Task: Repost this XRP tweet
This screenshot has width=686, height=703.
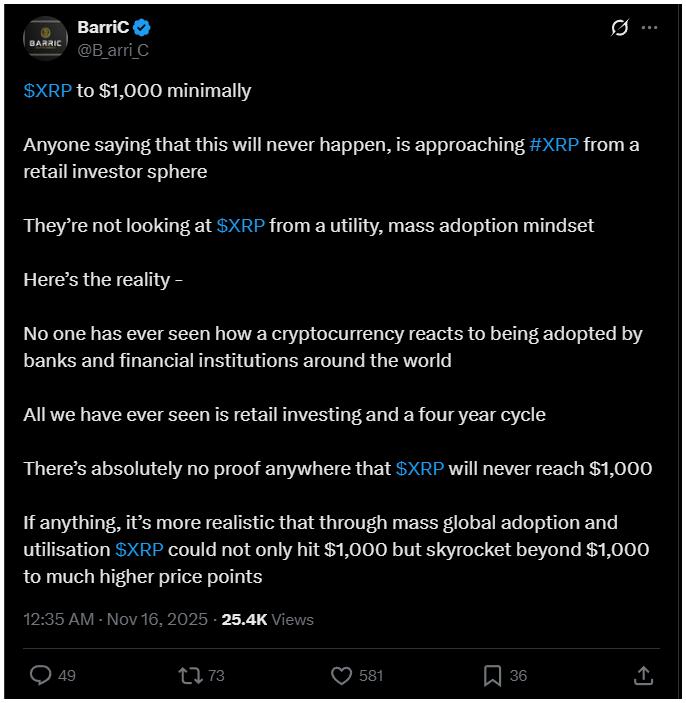Action: click(189, 676)
